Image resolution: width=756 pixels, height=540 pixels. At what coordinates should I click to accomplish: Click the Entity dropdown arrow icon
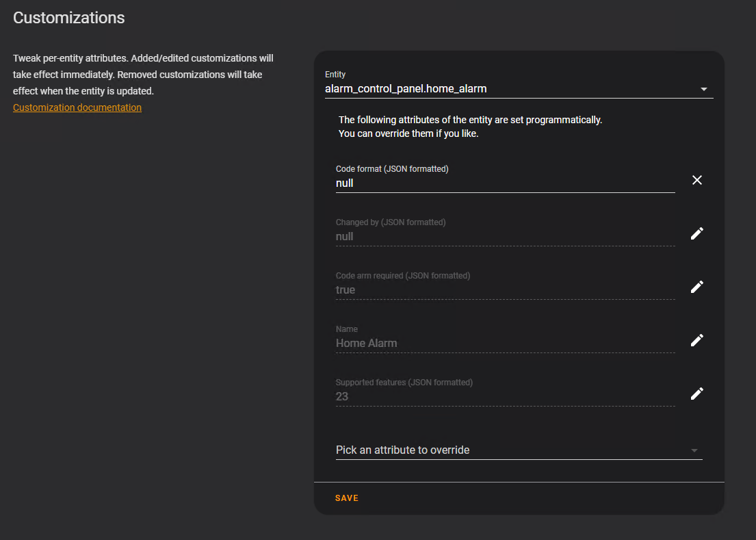[x=703, y=88]
